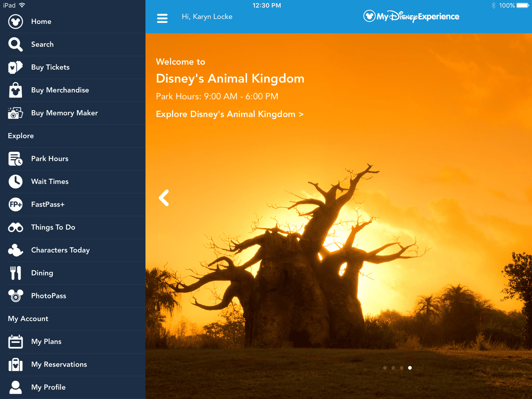
Task: Tap the battery indicator in status bar
Action: (523, 5)
